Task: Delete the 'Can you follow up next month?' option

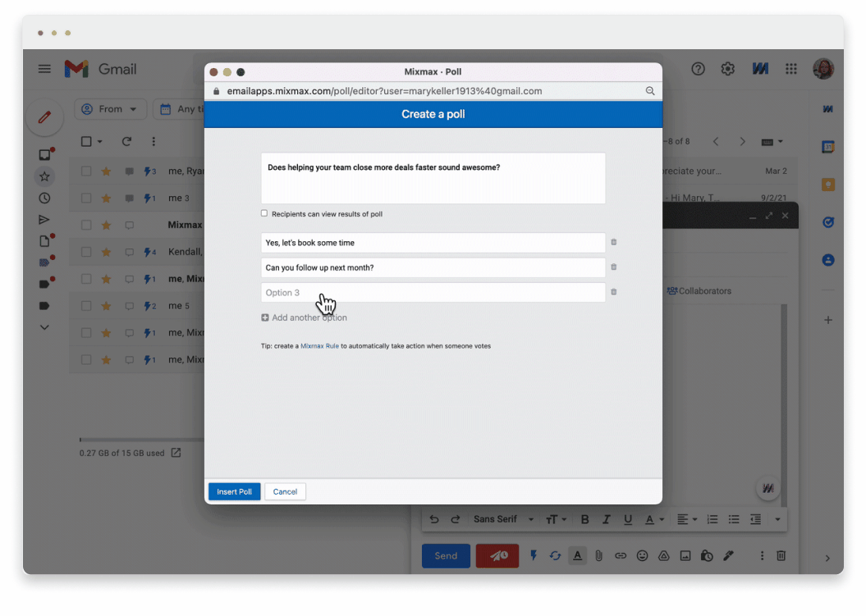Action: pos(614,267)
